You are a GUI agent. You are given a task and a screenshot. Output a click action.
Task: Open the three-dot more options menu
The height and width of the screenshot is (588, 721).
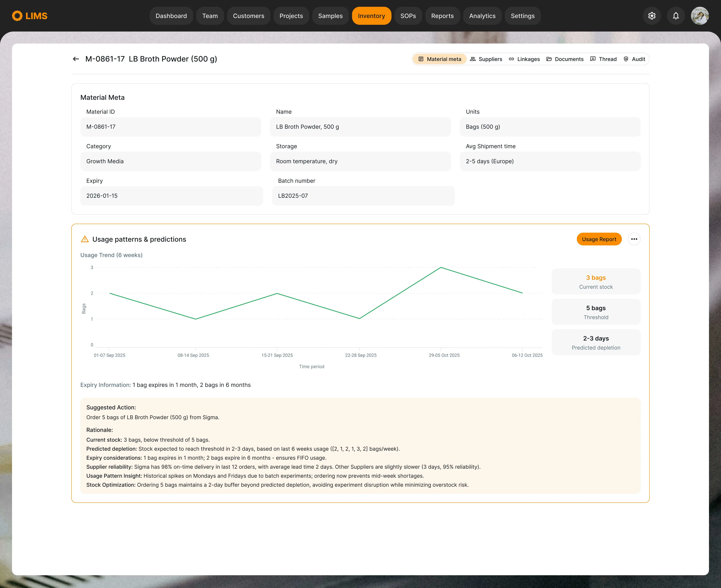[x=634, y=239]
